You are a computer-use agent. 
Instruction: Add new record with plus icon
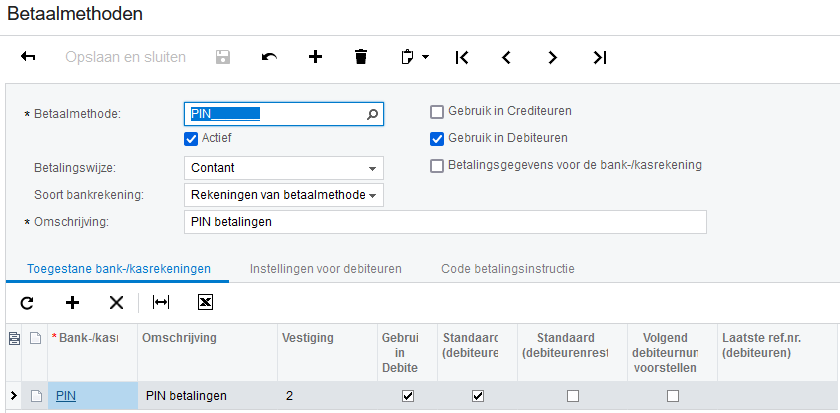pos(315,57)
